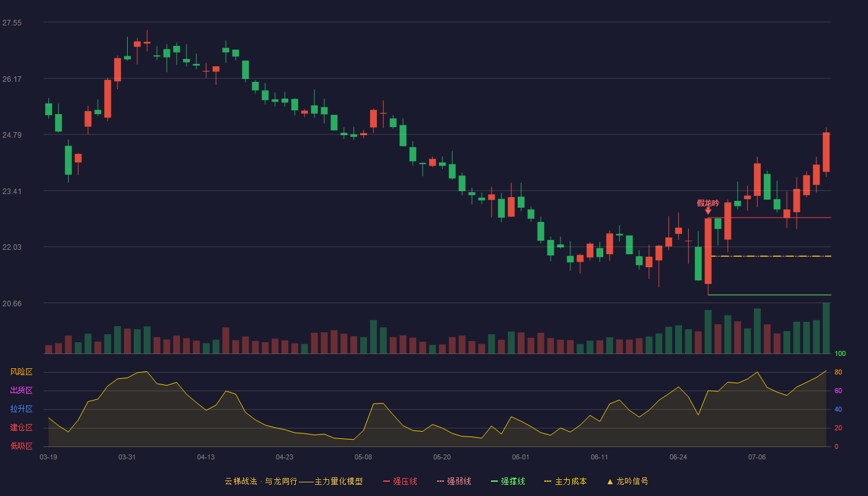
Task: Click the 23.41 price axis label
Action: point(12,192)
